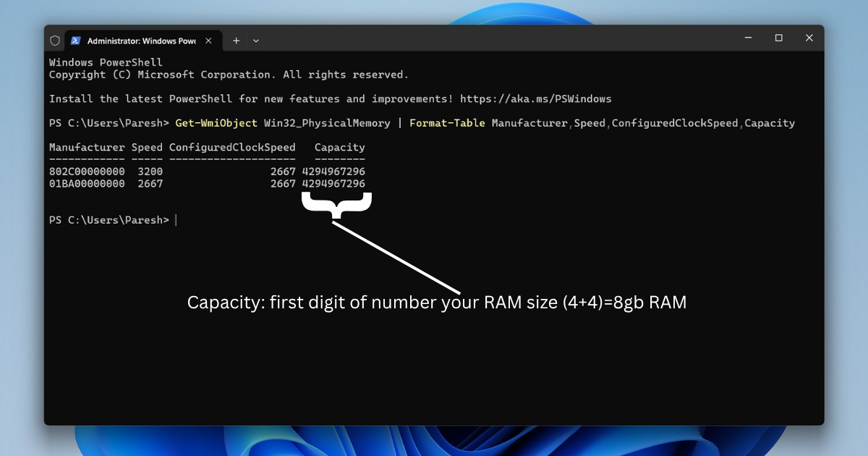Select the Administrator: Windows PowerShell tab
The width and height of the screenshot is (868, 456).
(141, 41)
